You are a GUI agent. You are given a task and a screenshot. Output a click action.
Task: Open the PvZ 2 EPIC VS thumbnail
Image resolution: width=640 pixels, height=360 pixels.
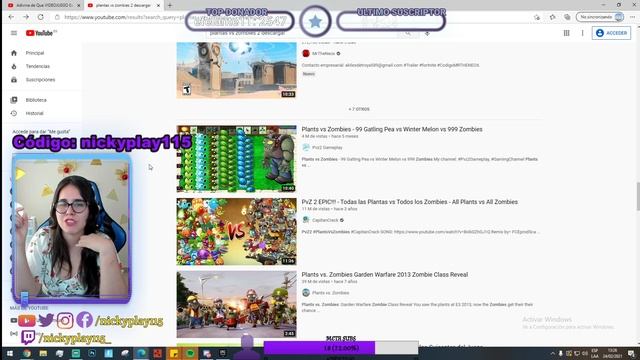pyautogui.click(x=236, y=231)
